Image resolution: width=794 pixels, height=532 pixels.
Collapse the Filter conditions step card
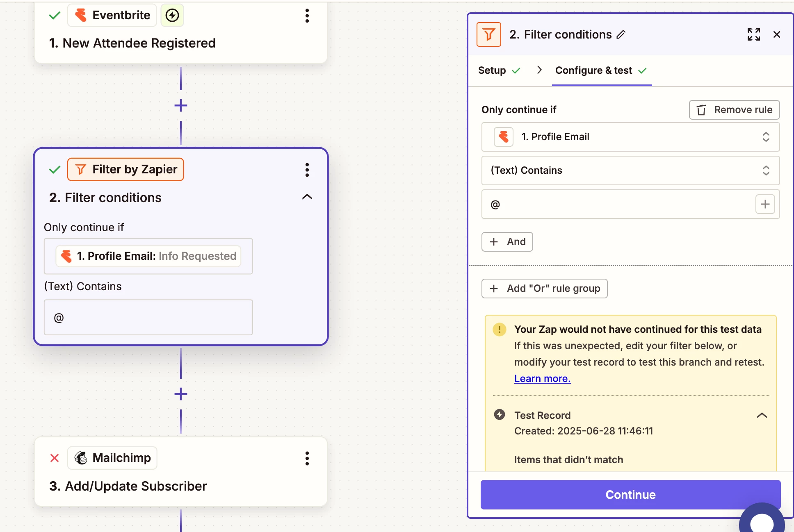pyautogui.click(x=307, y=197)
